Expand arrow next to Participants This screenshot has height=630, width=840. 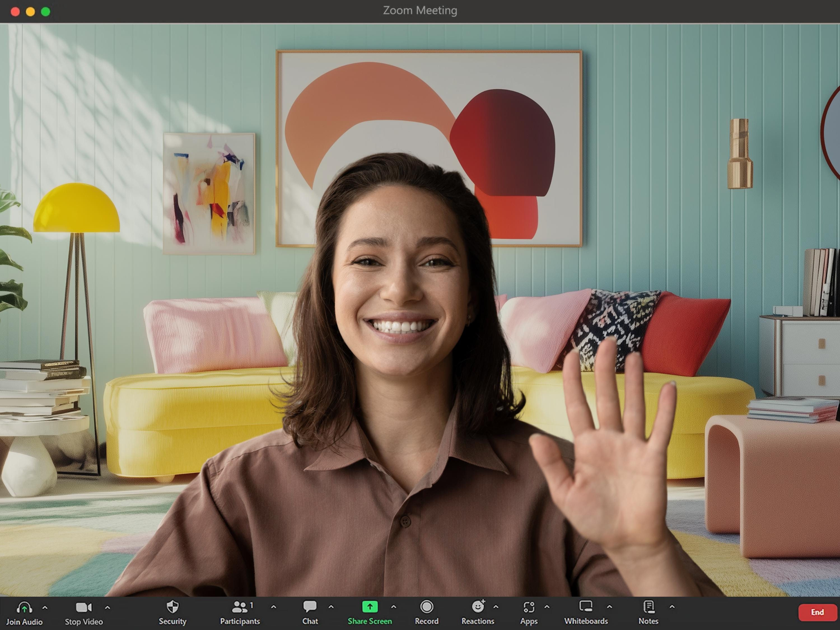point(273,607)
